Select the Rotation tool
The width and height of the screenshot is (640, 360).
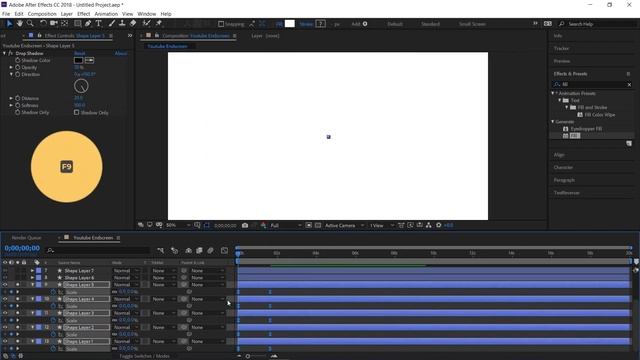coord(43,24)
